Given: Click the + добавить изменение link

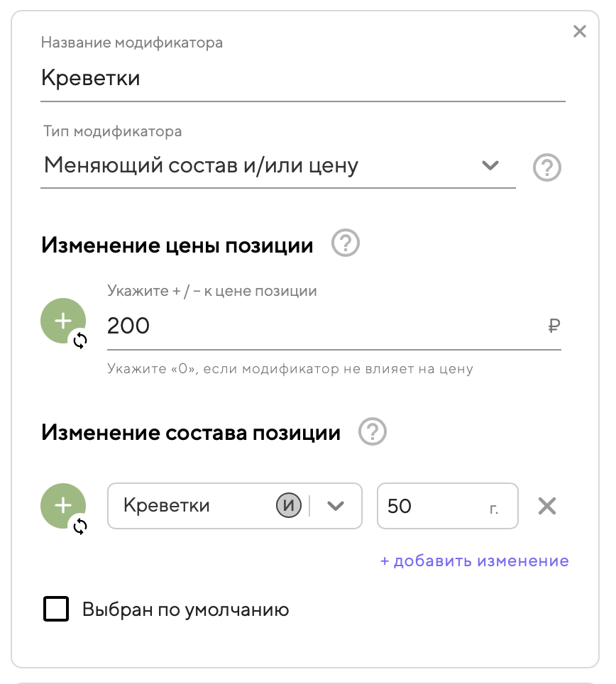Looking at the screenshot, I should pos(474,561).
